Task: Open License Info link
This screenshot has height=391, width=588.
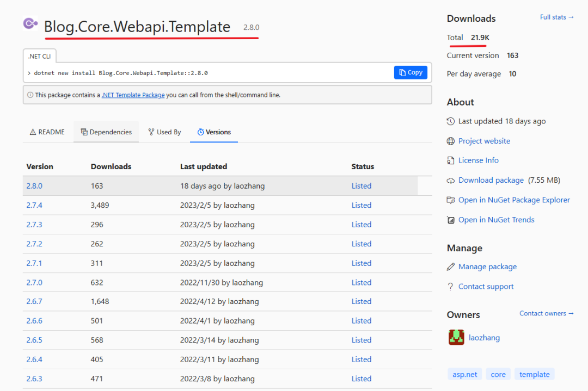Action: pos(479,160)
